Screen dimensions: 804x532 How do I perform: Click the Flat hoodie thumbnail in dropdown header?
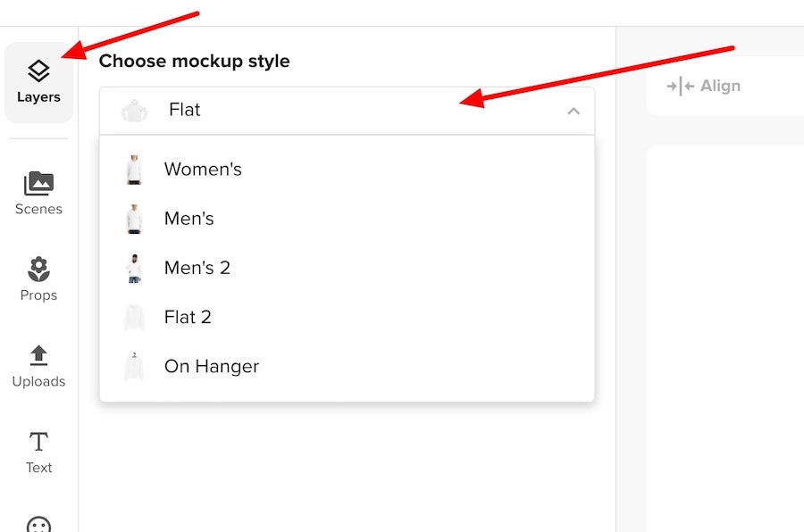[x=134, y=111]
